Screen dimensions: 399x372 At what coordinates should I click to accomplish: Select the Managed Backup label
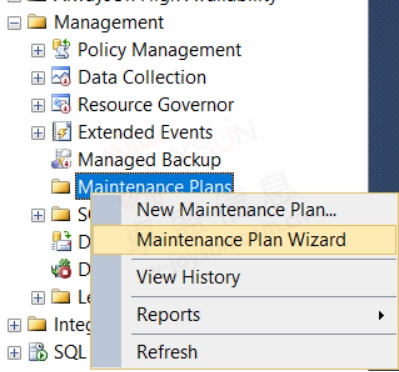pyautogui.click(x=149, y=160)
